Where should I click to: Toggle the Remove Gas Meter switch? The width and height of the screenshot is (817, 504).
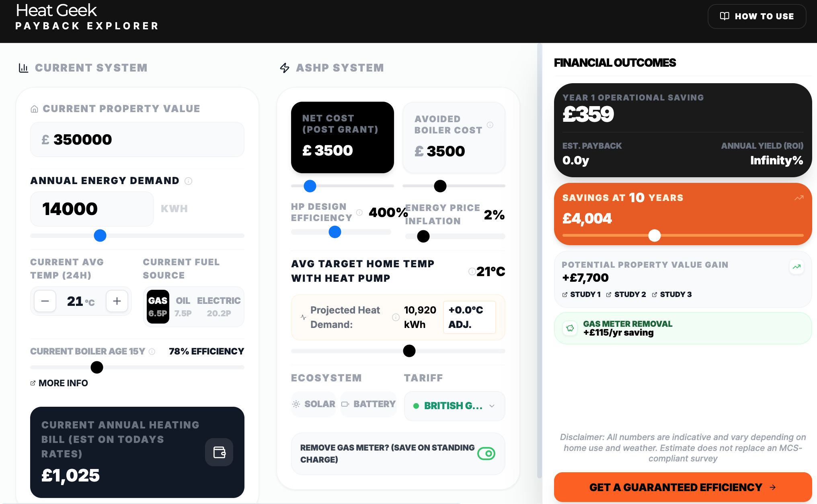point(486,454)
